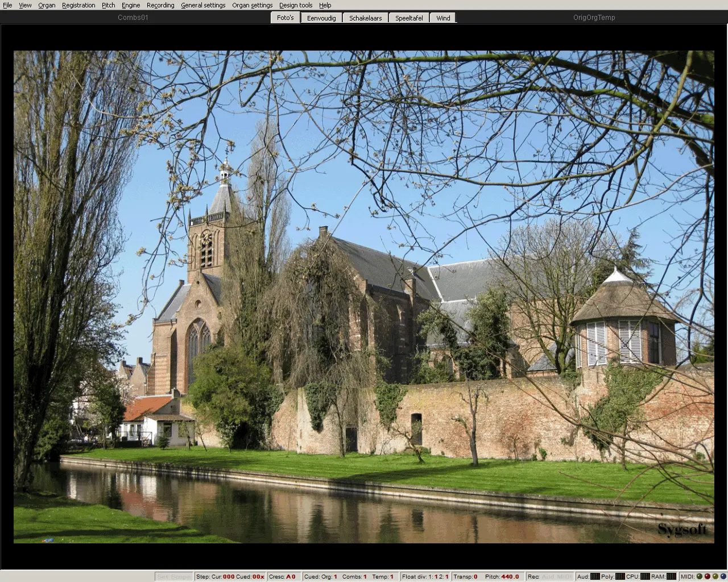728x582 pixels.
Task: Open the Recording menu
Action: pos(160,5)
